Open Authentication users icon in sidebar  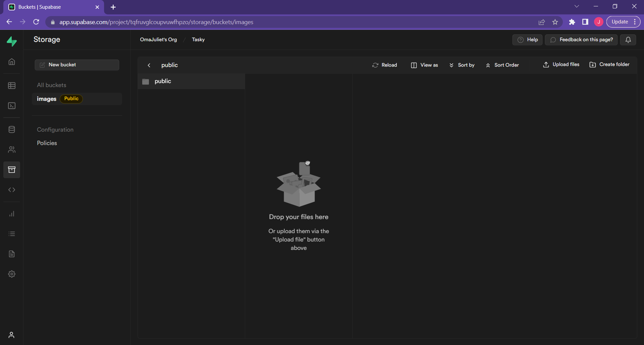12,150
